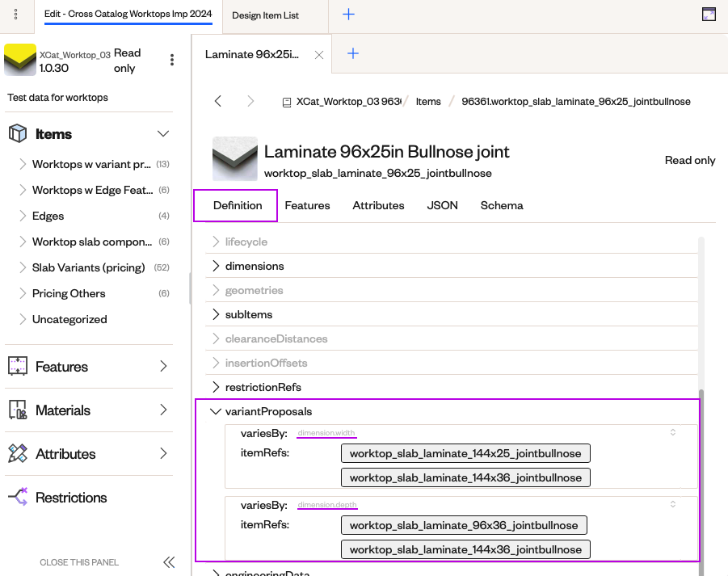Open the XCat_Worktop_03 catalog options menu
Viewport: 728px width, 576px height.
(172, 60)
